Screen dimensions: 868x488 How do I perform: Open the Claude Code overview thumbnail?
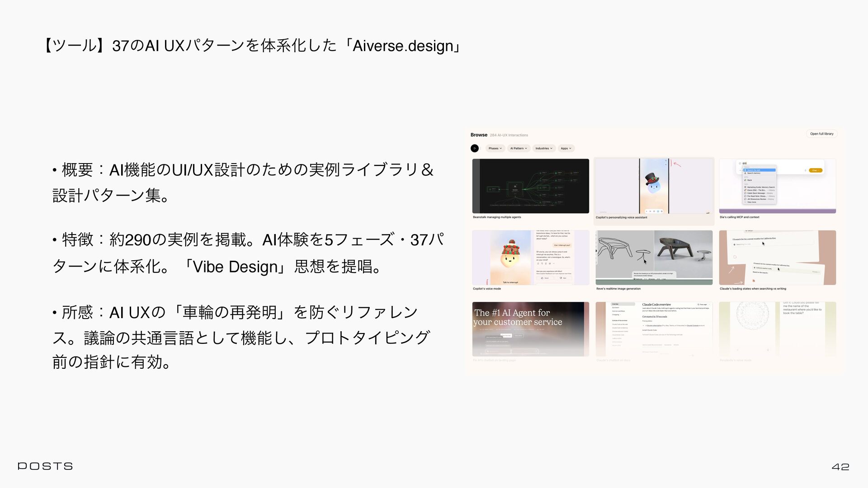click(654, 329)
